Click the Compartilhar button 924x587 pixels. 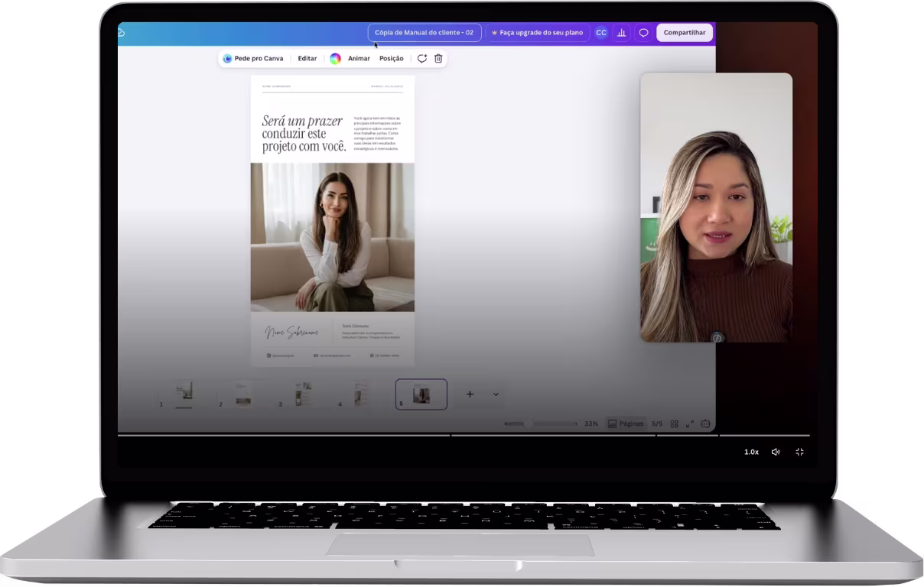685,33
